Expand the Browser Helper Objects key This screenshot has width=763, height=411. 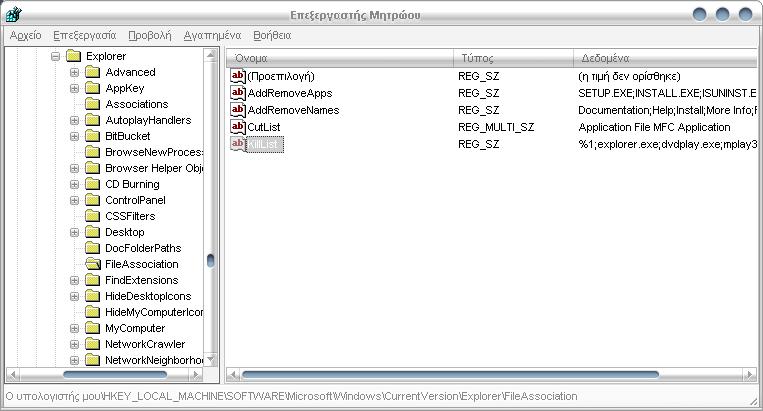(74, 169)
